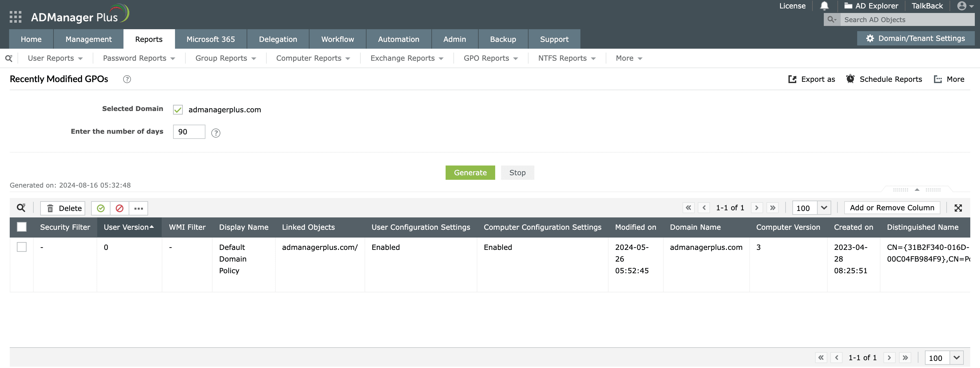This screenshot has height=368, width=980.
Task: Tick the select-all header checkbox
Action: click(22, 227)
